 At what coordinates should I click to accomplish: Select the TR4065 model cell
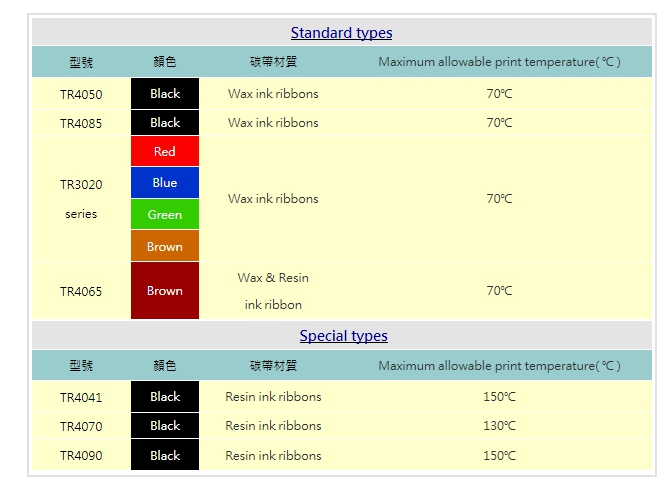pyautogui.click(x=81, y=292)
